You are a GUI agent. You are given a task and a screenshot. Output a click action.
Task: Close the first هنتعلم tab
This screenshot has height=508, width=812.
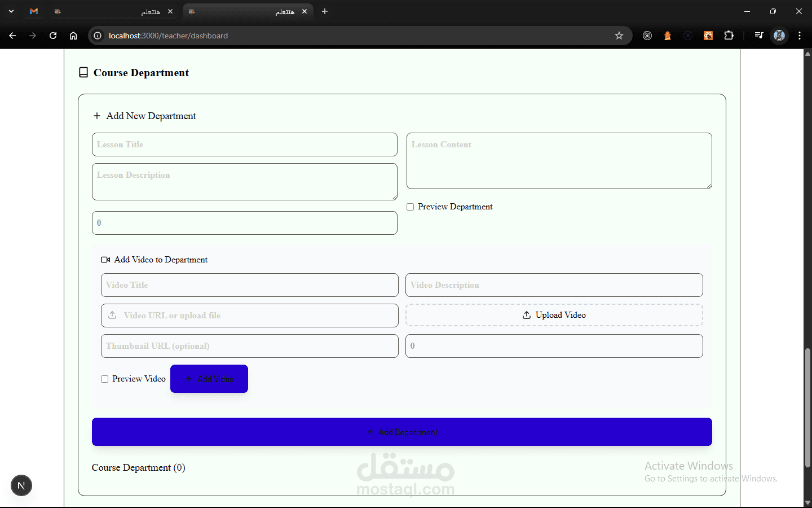click(170, 11)
